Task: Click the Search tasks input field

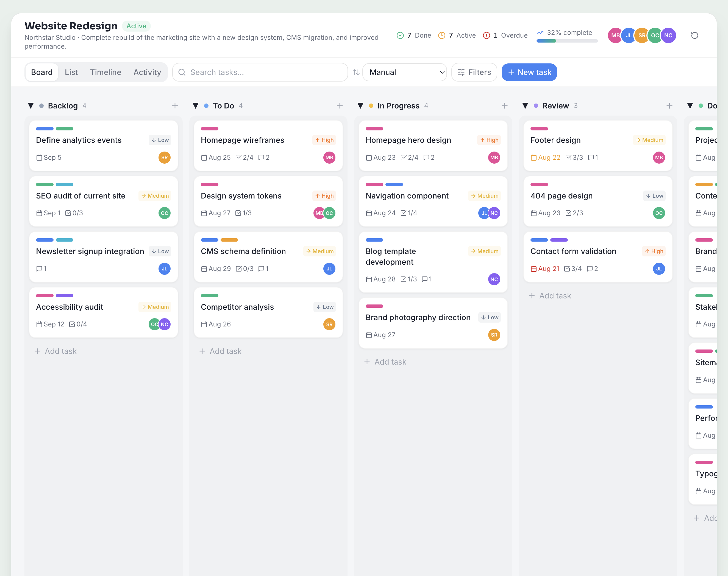Action: [x=260, y=72]
